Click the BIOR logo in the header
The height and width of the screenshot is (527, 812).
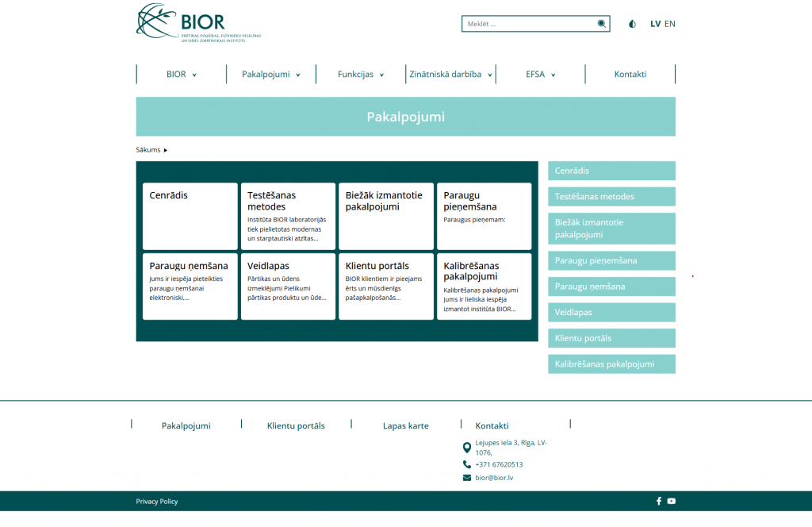[198, 22]
